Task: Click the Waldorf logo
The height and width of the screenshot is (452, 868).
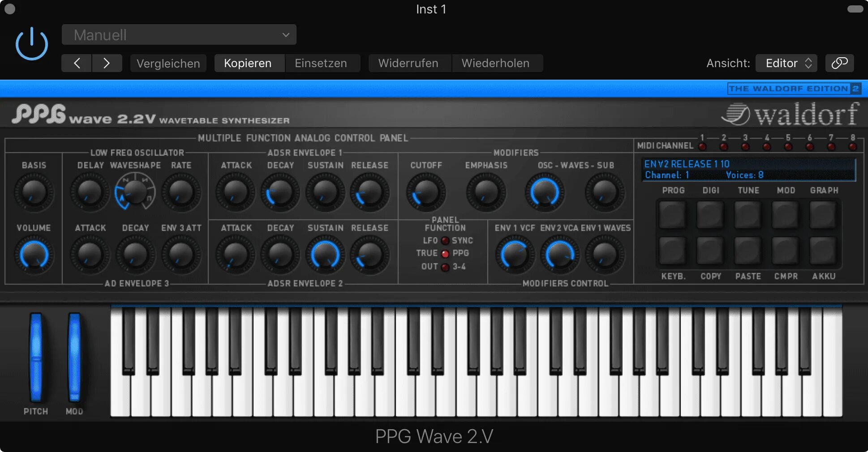Action: tap(791, 114)
